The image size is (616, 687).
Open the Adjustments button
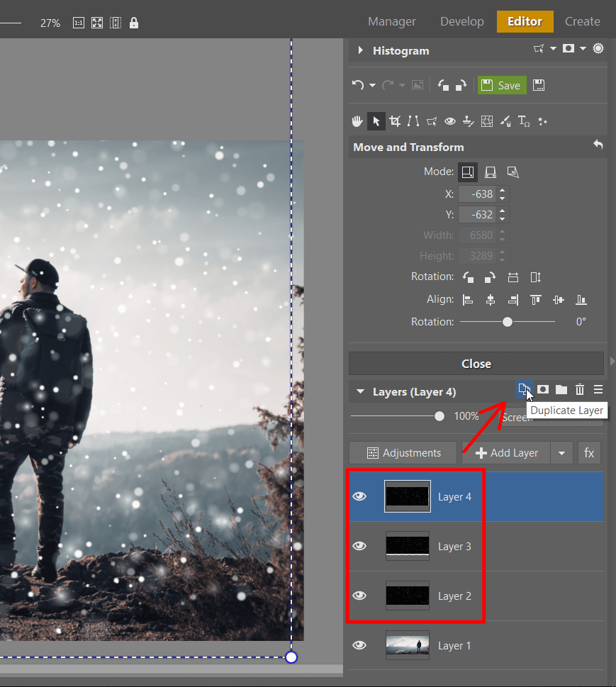pos(403,453)
